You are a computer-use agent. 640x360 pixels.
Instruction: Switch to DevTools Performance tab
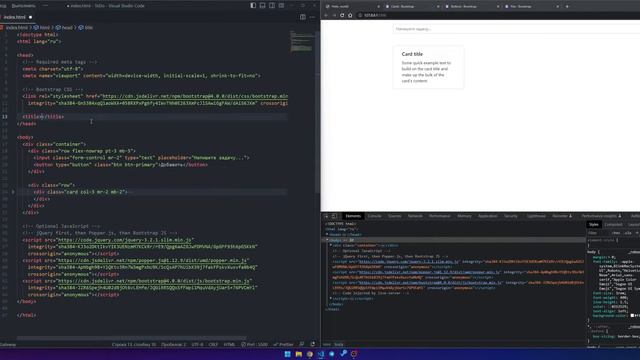point(440,216)
